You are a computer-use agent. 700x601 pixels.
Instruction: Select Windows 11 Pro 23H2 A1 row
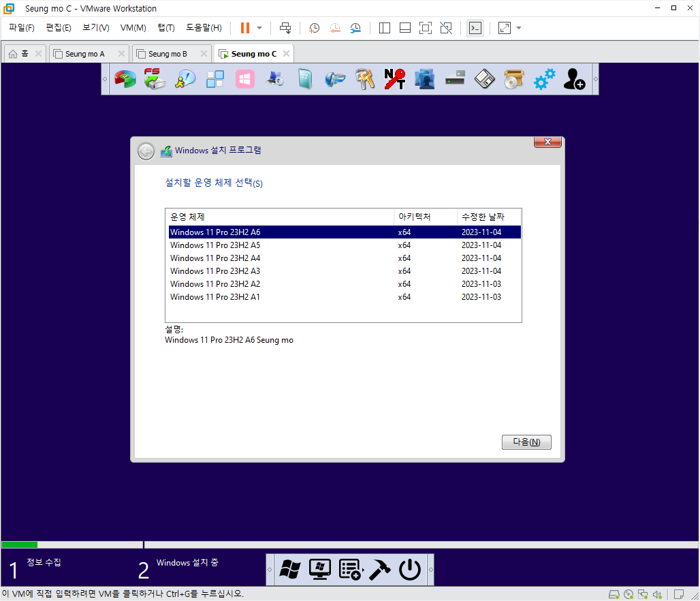(x=344, y=296)
